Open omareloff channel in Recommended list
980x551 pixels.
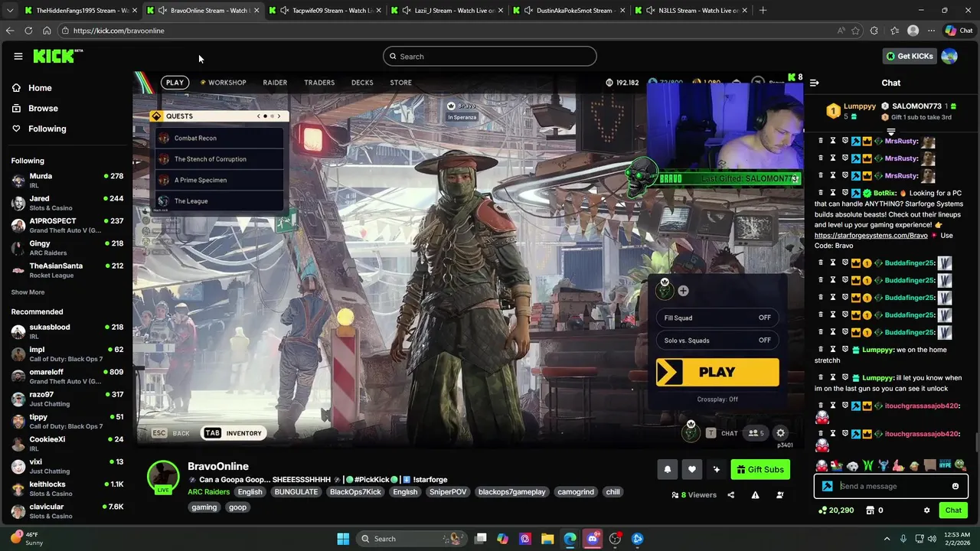coord(67,377)
